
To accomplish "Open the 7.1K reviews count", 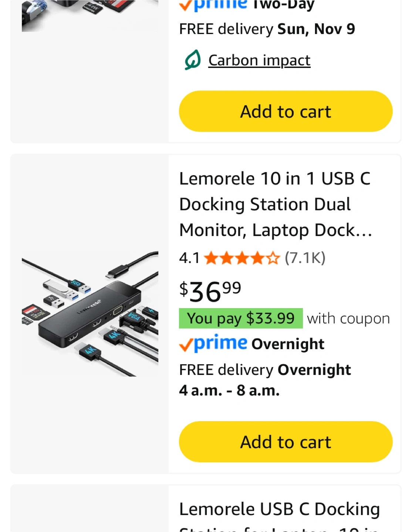I will tap(305, 258).
